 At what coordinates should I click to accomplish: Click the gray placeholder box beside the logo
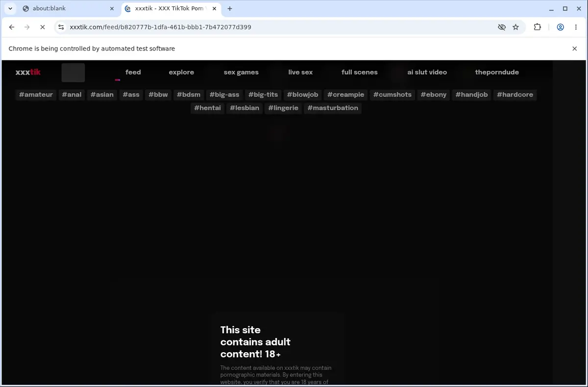tap(73, 73)
